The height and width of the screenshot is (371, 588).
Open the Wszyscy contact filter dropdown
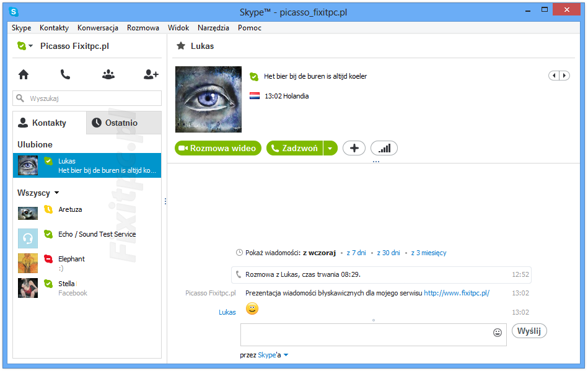point(56,193)
